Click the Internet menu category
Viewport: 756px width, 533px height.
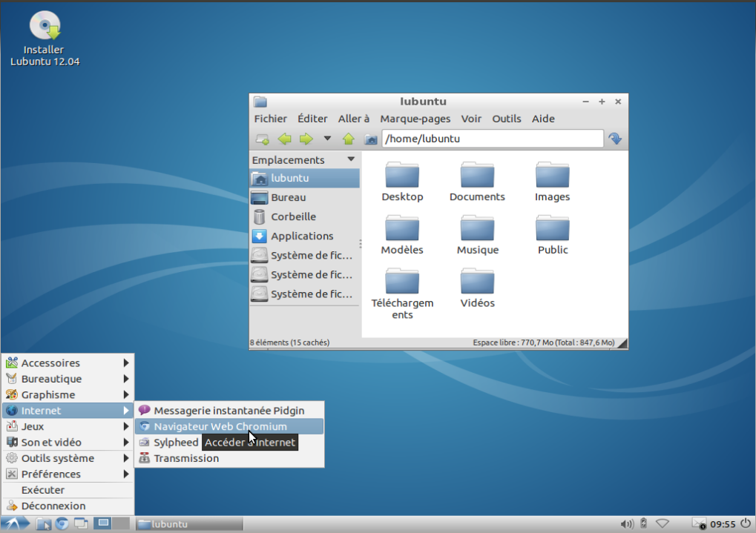point(68,411)
